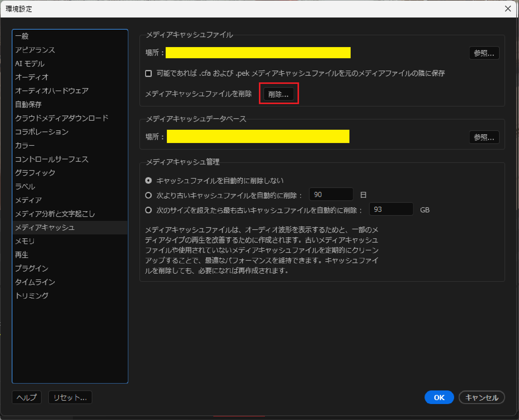Screen dimensions: 519x420
Task: Click the リセット... button
Action: coord(70,397)
